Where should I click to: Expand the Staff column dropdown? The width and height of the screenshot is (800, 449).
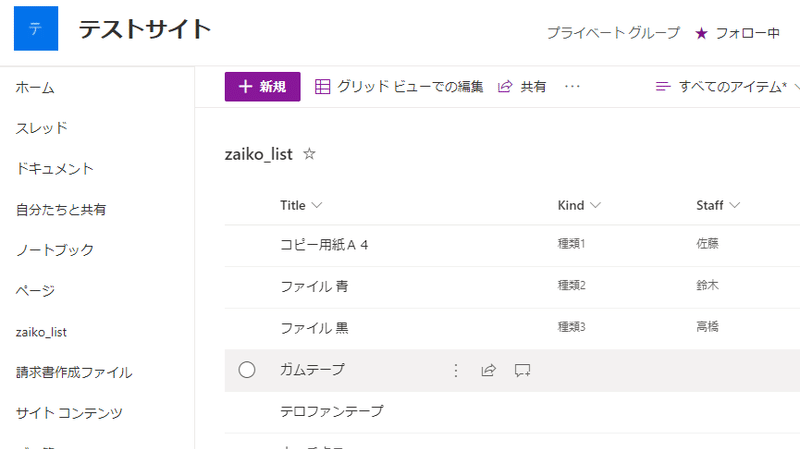pos(735,206)
